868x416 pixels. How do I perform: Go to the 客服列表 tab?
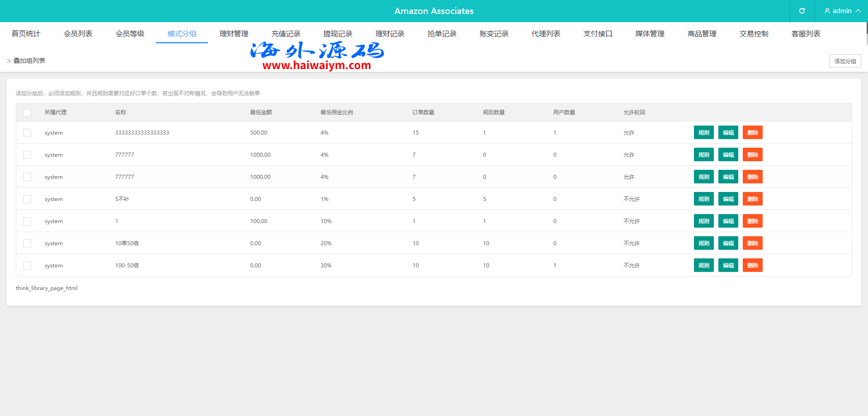[806, 34]
